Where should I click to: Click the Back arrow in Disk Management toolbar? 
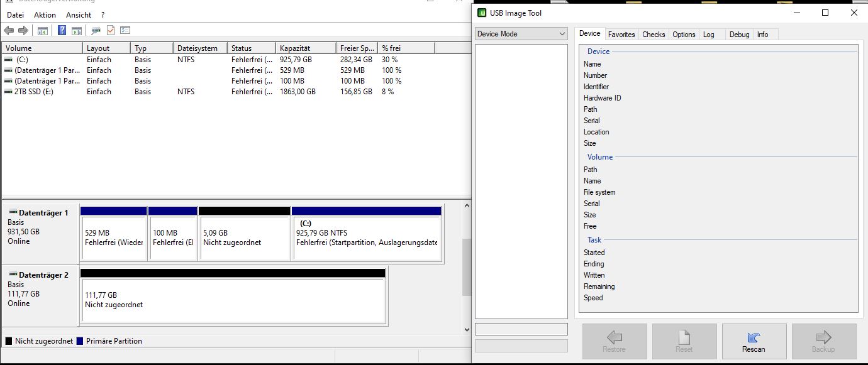point(9,30)
